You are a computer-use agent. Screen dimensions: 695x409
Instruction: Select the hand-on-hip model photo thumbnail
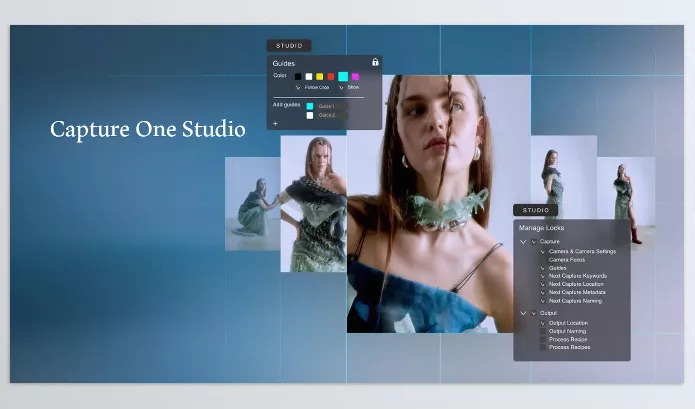click(314, 204)
